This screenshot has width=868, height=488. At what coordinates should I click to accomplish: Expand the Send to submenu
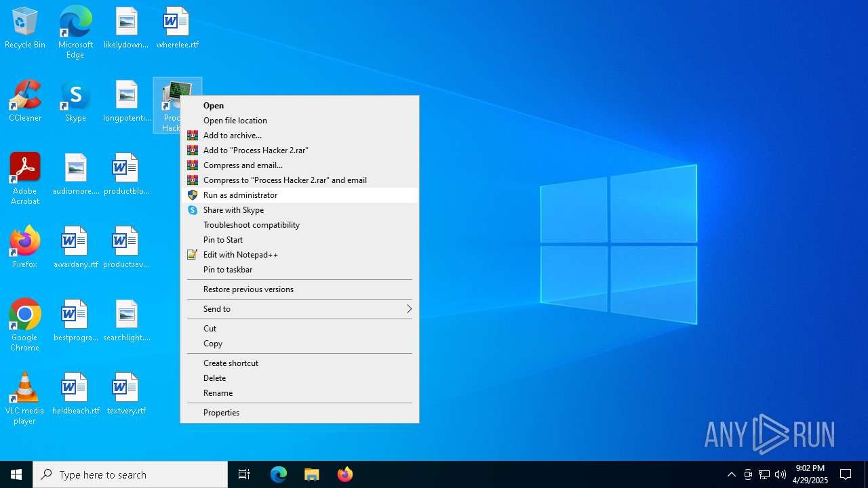(x=300, y=309)
